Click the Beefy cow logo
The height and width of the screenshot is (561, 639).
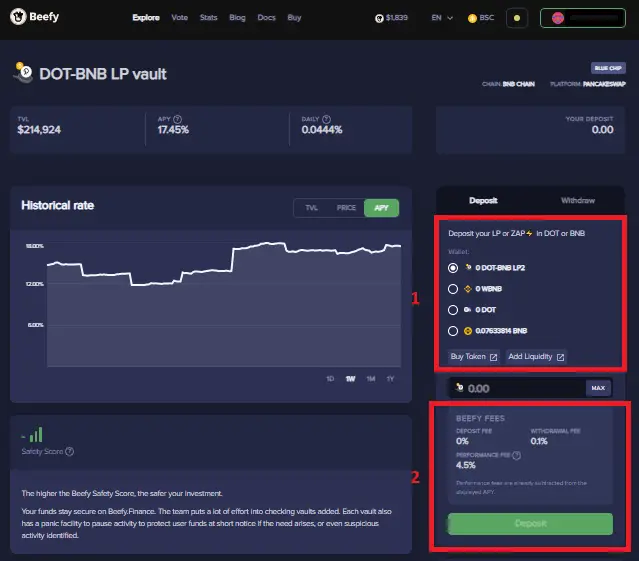click(18, 17)
